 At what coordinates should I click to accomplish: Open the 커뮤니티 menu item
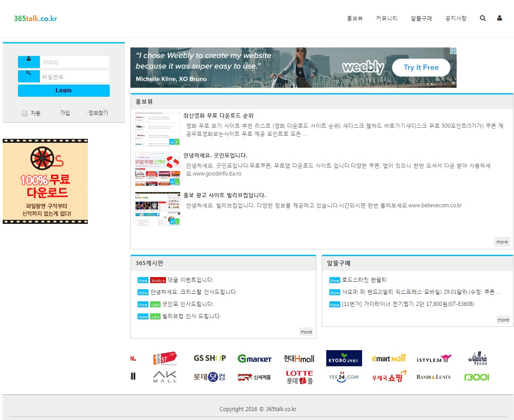tap(387, 18)
